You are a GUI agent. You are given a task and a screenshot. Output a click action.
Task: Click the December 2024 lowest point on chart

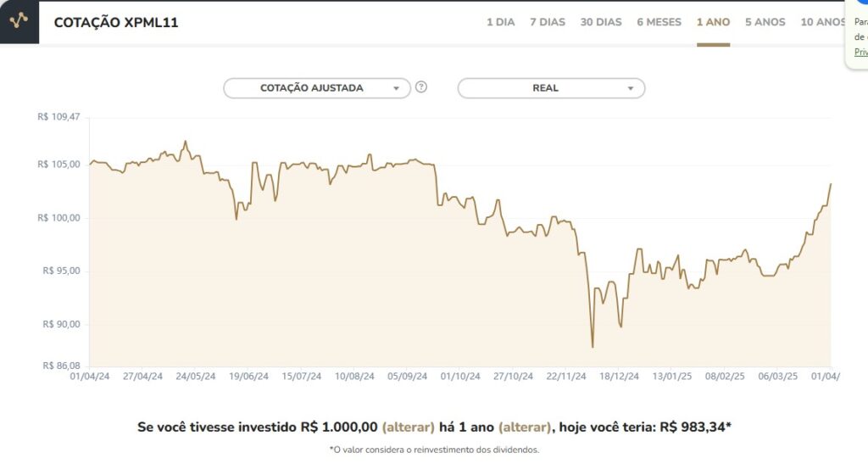[x=593, y=347]
